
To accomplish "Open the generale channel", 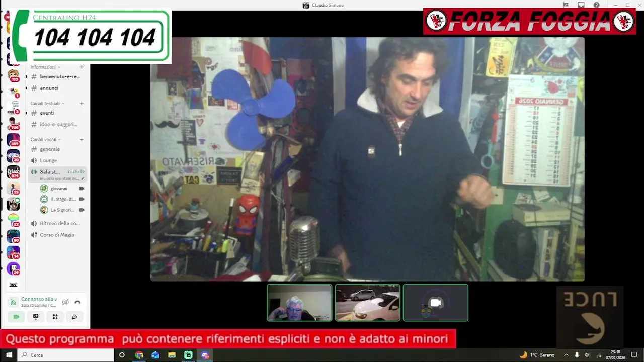I will click(x=57, y=149).
